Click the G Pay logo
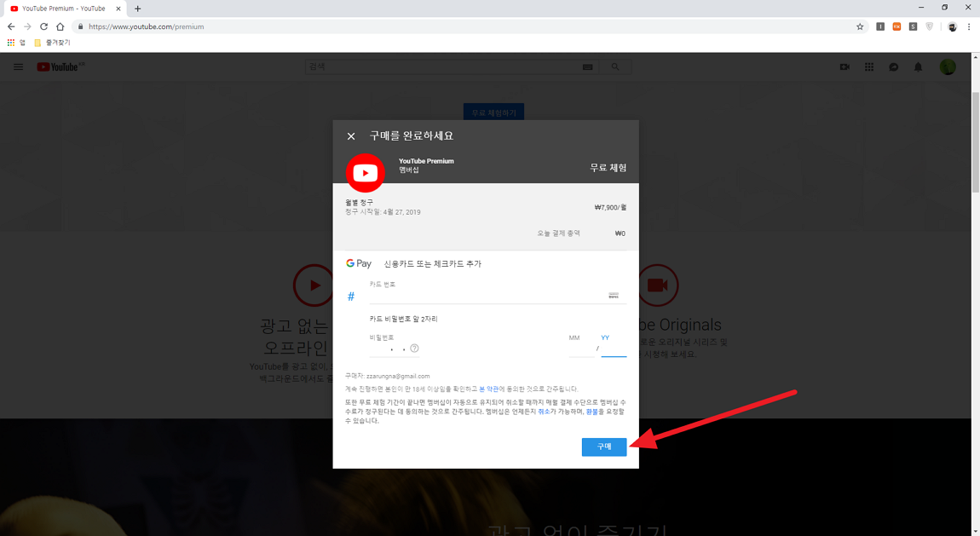Screen dimensions: 980x536 [x=359, y=263]
